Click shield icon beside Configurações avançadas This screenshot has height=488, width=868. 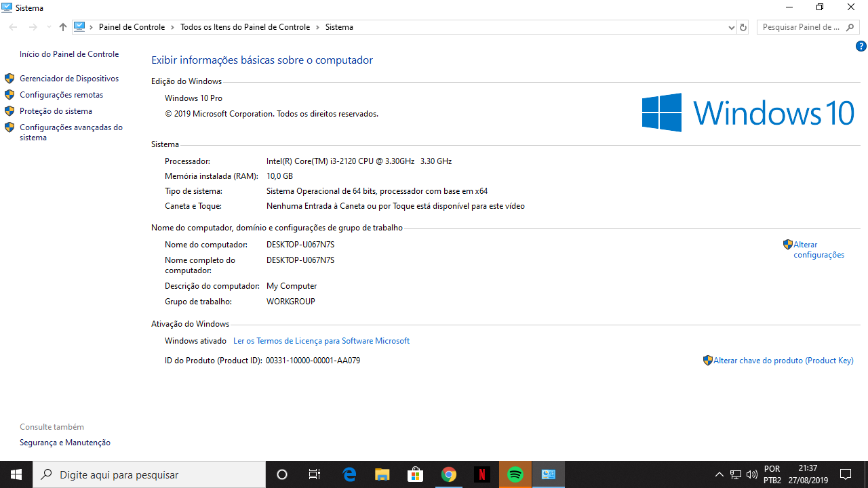9,127
